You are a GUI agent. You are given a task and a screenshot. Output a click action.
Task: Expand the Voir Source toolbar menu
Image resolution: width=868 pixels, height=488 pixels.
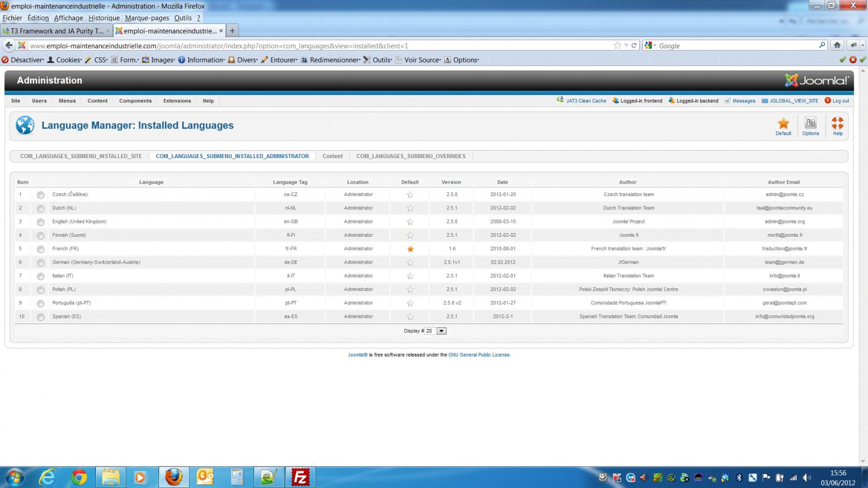pos(418,60)
